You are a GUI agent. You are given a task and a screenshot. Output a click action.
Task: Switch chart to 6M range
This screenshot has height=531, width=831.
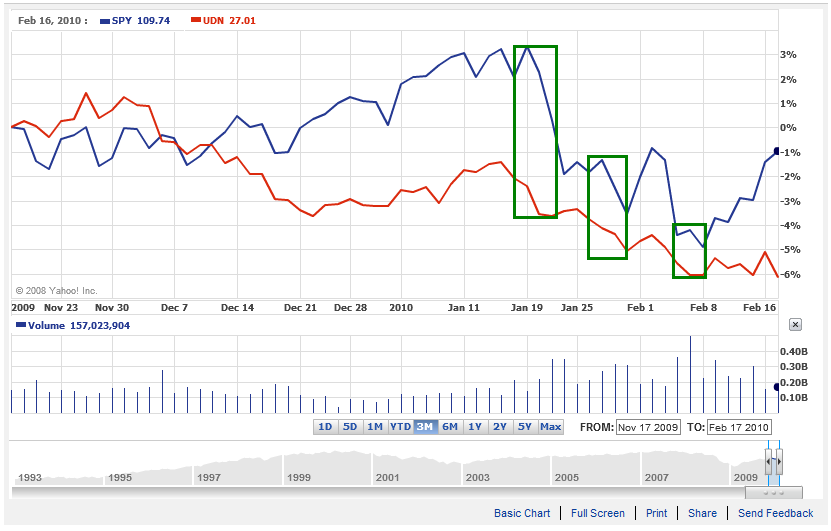tap(450, 427)
